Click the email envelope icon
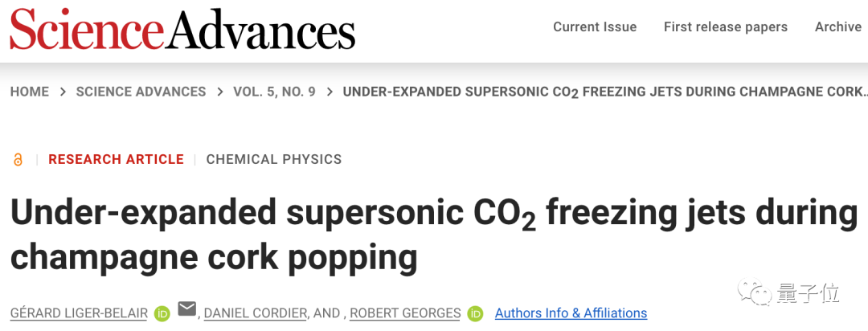This screenshot has height=331, width=868. tap(186, 309)
